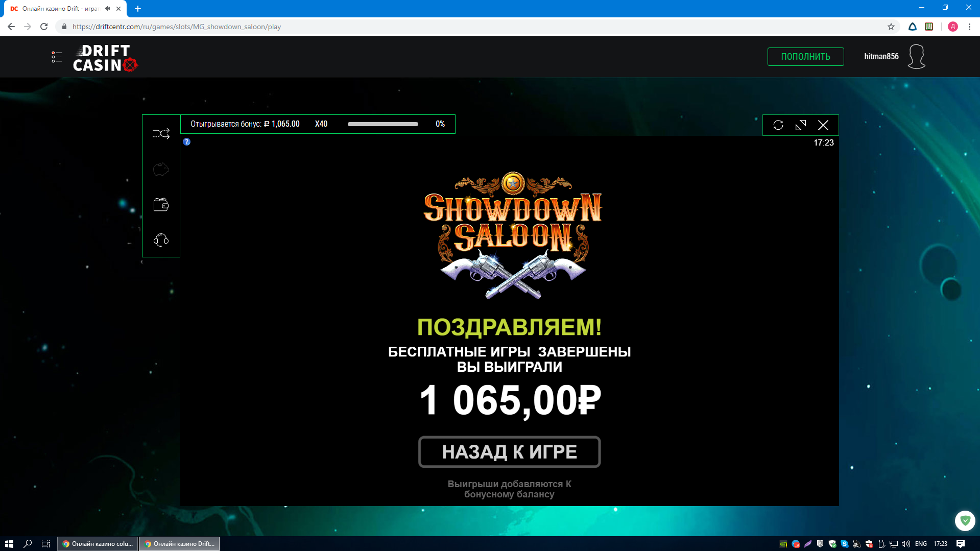The height and width of the screenshot is (551, 980).
Task: Click the in-game clock 17:23
Action: (x=824, y=143)
